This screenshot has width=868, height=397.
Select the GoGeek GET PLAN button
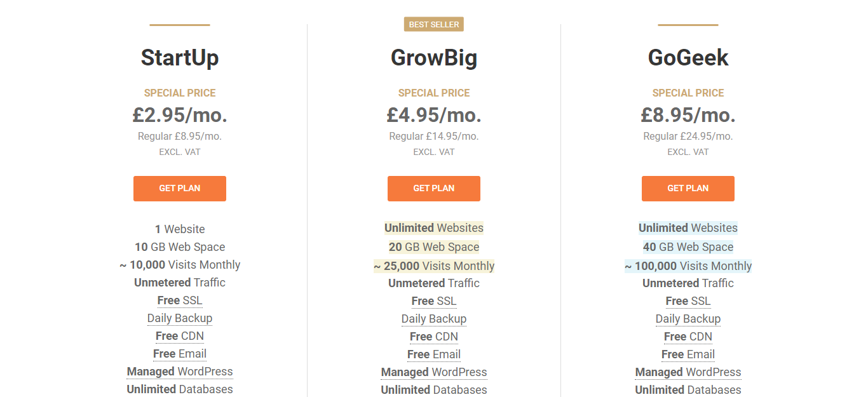point(688,189)
